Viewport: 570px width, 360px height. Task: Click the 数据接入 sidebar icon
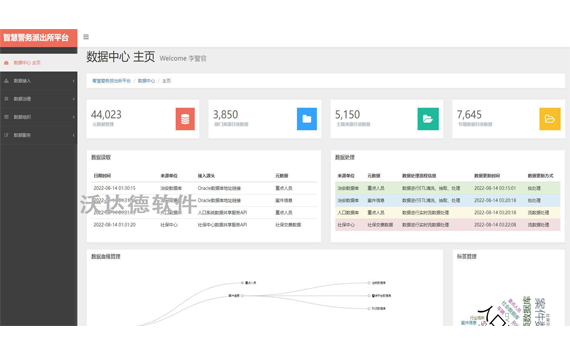pyautogui.click(x=6, y=81)
